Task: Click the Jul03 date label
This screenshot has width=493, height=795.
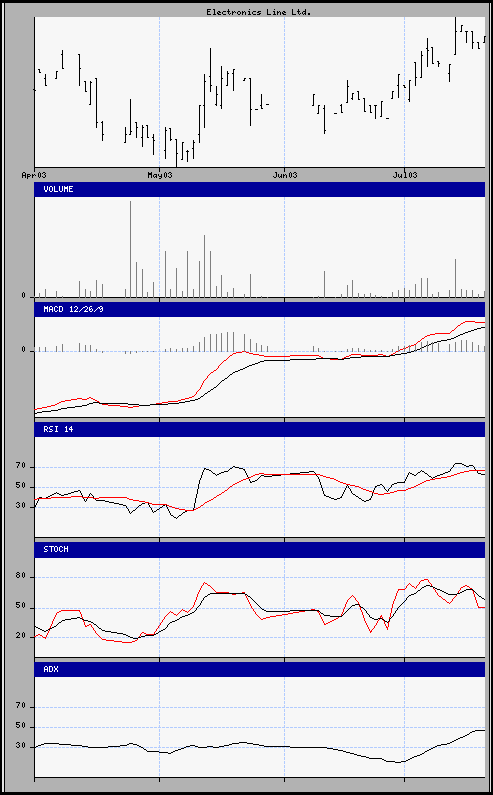Action: click(405, 175)
